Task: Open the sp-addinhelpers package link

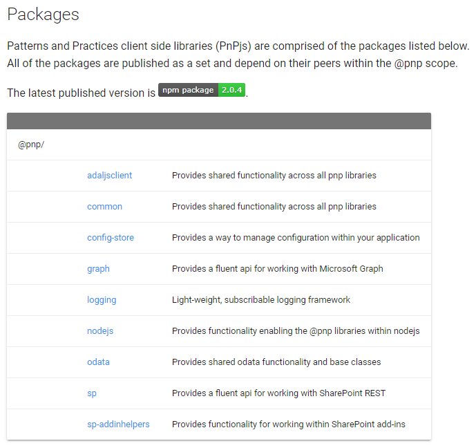Action: pos(118,424)
